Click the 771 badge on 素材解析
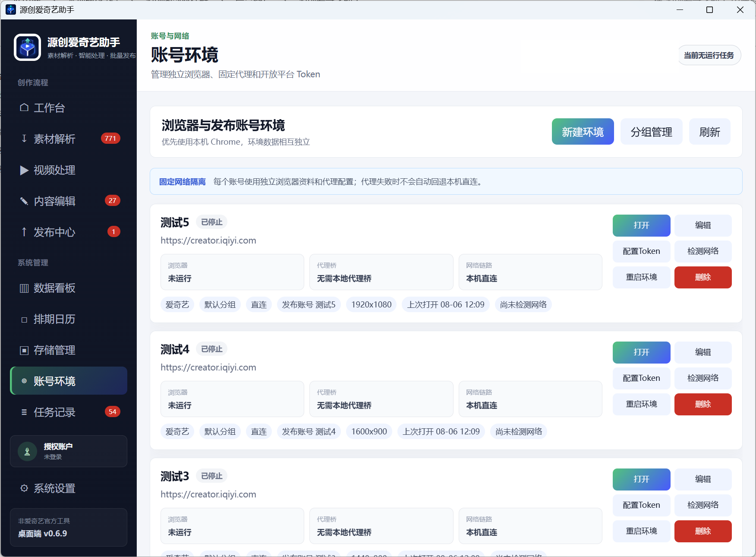 (x=110, y=139)
